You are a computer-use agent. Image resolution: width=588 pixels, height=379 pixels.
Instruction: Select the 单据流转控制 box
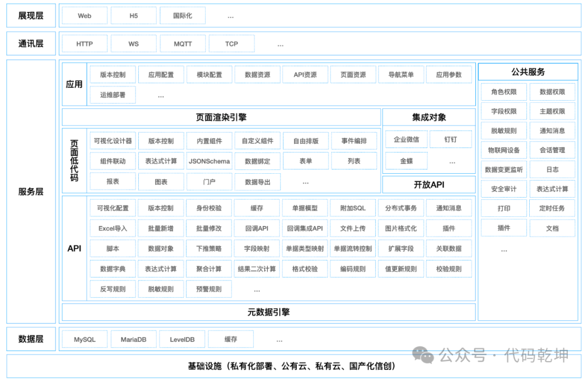point(353,248)
